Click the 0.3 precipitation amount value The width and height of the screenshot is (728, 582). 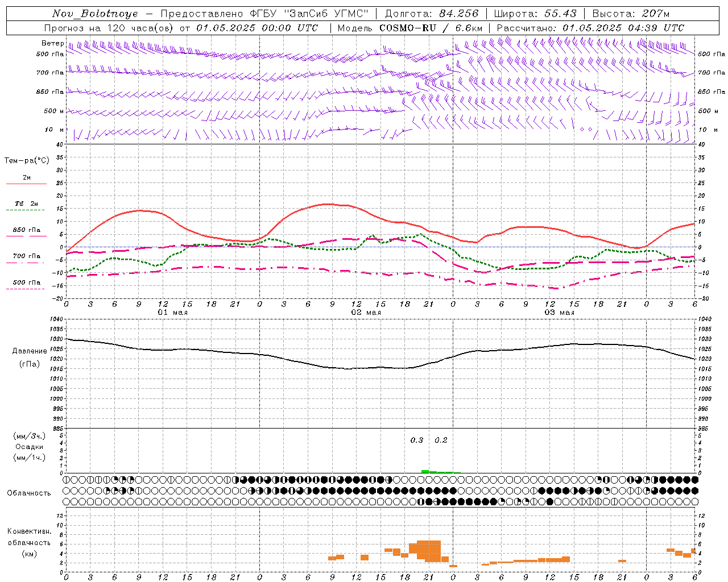pyautogui.click(x=417, y=440)
